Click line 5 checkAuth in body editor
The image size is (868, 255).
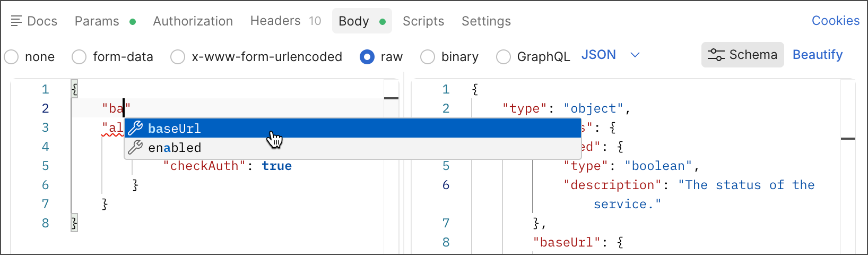[x=204, y=166]
